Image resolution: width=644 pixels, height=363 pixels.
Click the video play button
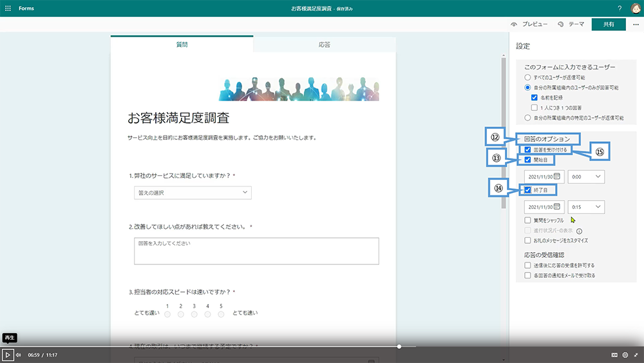click(7, 355)
